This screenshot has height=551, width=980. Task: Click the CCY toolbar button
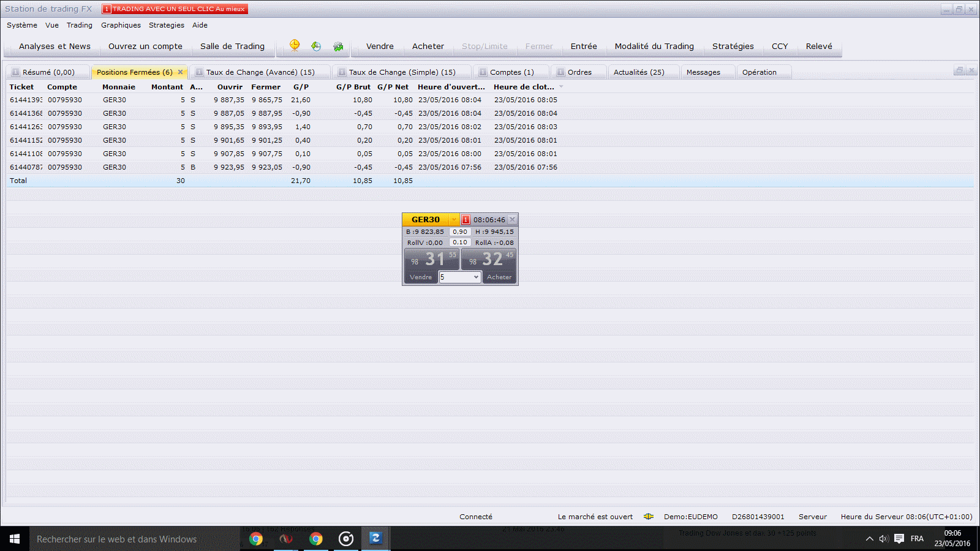point(780,46)
